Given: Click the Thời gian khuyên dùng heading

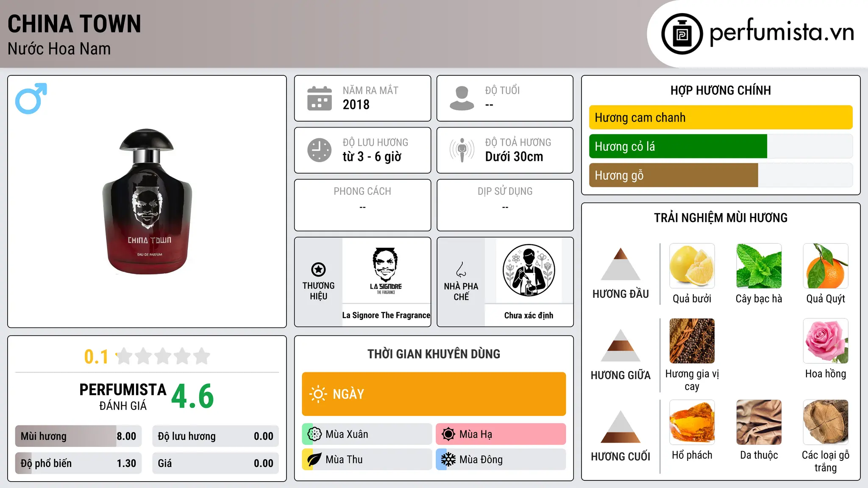Looking at the screenshot, I should [434, 354].
